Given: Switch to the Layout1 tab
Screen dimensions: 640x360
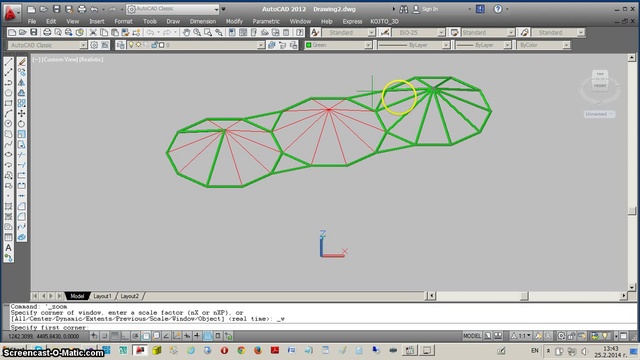Looking at the screenshot, I should [x=102, y=296].
